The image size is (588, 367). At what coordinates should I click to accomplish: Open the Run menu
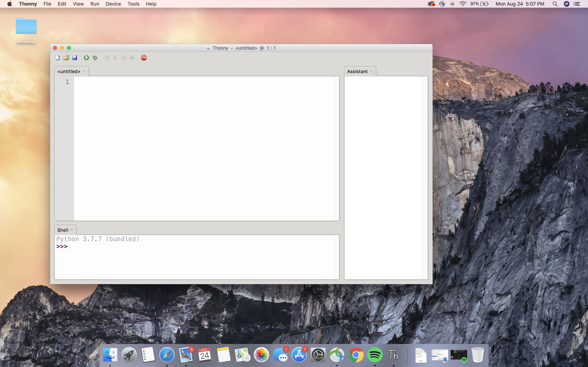point(95,4)
